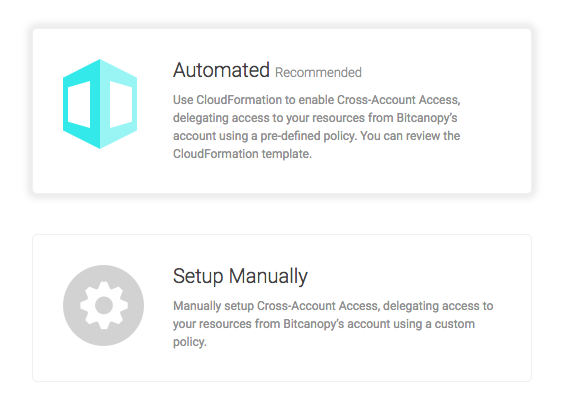This screenshot has width=566, height=413.
Task: Choose the Automated setup option card
Action: point(282,111)
